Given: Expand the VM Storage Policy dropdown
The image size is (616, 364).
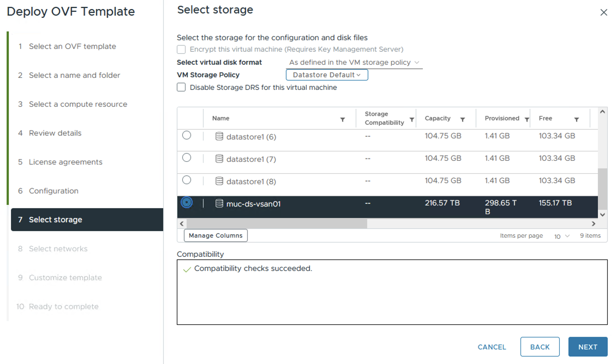Looking at the screenshot, I should (327, 75).
